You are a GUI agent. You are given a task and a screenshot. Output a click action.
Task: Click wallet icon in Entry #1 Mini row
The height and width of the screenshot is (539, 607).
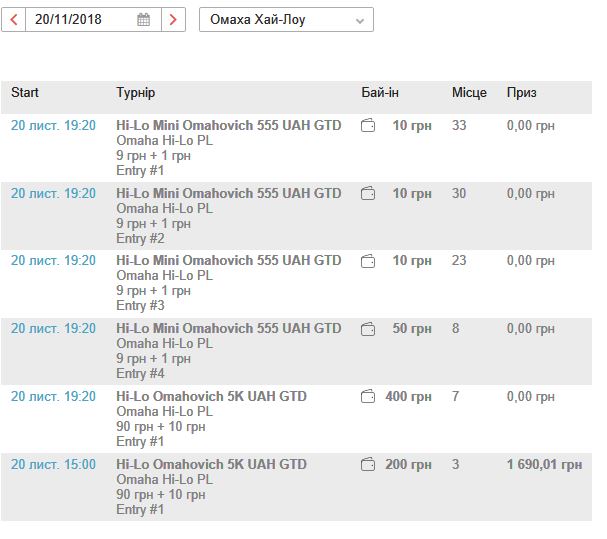[x=368, y=126]
